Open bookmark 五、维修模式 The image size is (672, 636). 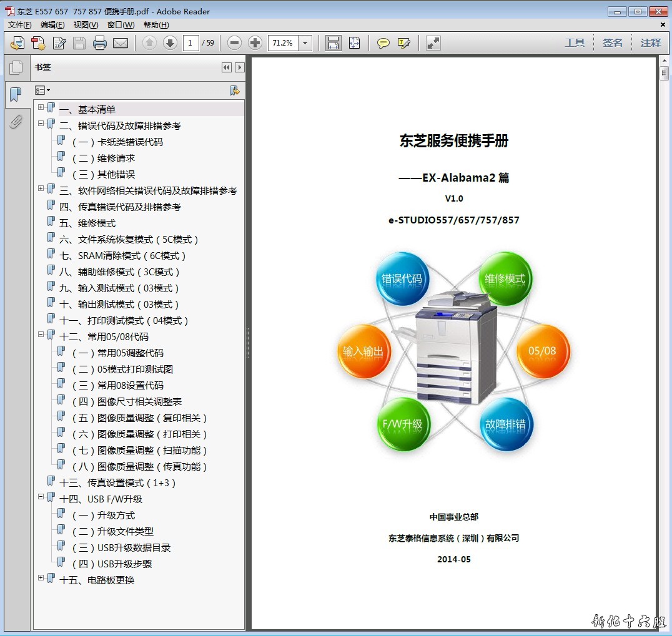pyautogui.click(x=87, y=223)
